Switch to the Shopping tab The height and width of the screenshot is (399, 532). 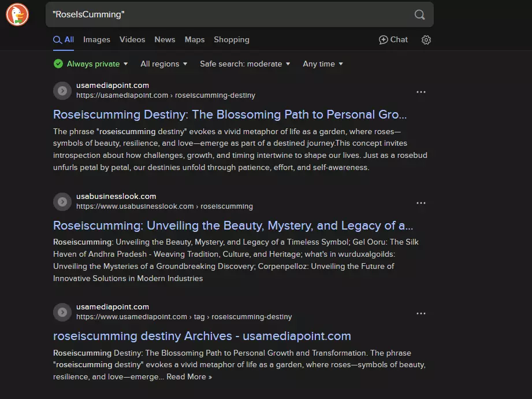coord(232,40)
